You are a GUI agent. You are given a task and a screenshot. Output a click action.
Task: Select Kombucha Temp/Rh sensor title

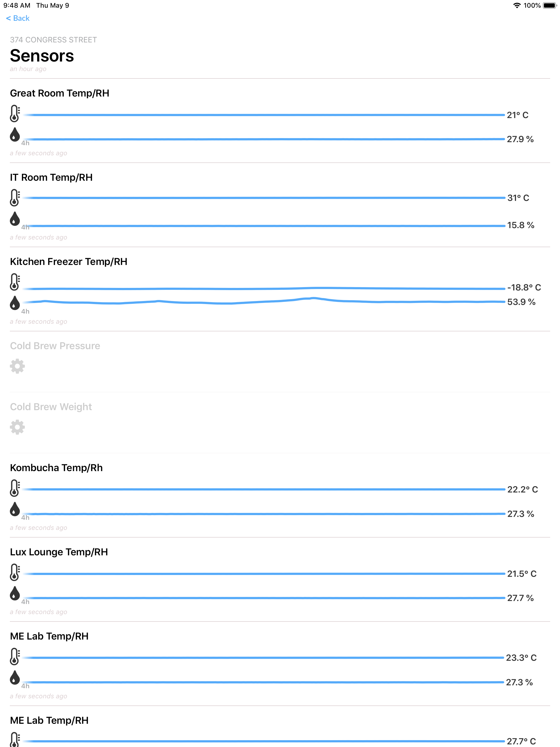coord(56,468)
